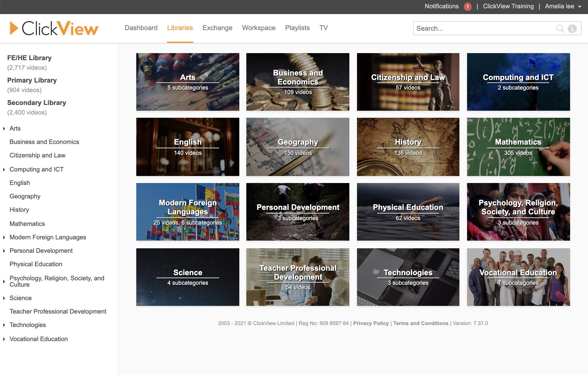Open the Technologies tile

(x=408, y=277)
